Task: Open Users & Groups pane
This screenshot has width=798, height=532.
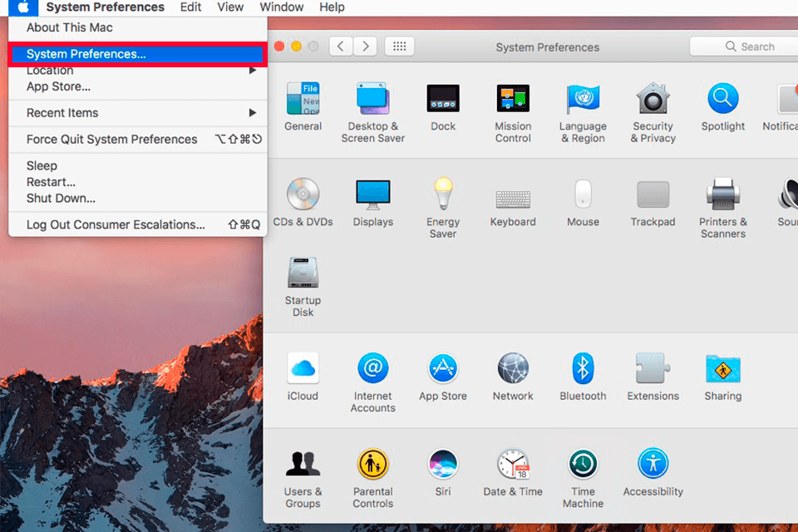Action: (303, 478)
